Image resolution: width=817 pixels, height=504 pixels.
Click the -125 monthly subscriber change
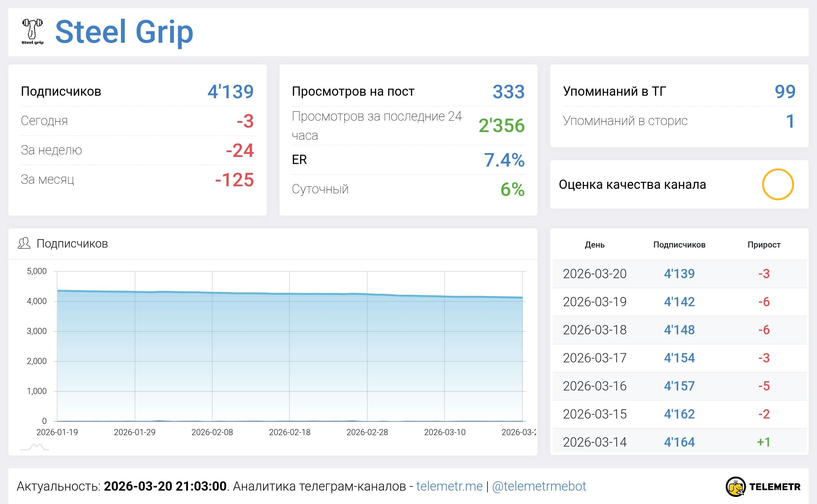tap(235, 180)
